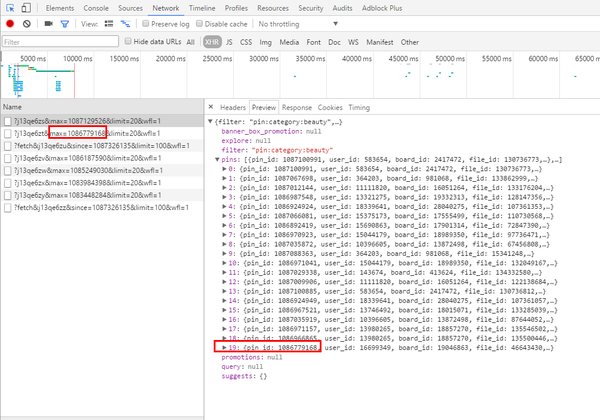Image resolution: width=600 pixels, height=420 pixels.
Task: Select request ?j13qe6zy&max=1083448284
Action: pyautogui.click(x=101, y=195)
